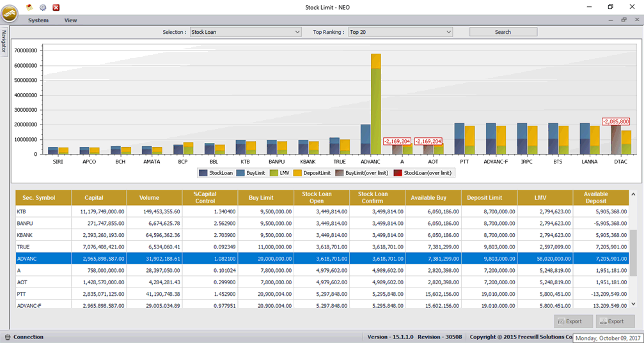Click the inner MDI close icon

[x=636, y=20]
